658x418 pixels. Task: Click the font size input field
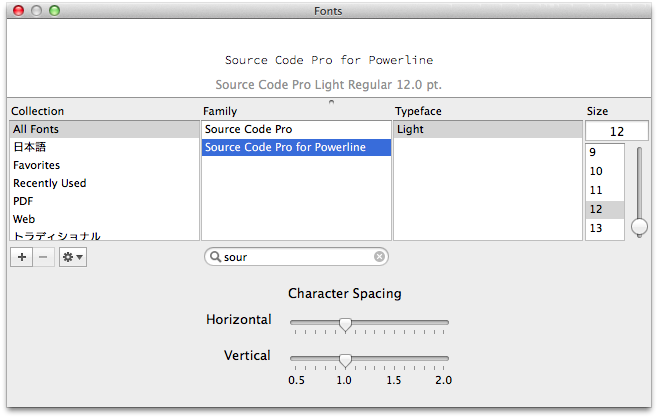pos(616,131)
